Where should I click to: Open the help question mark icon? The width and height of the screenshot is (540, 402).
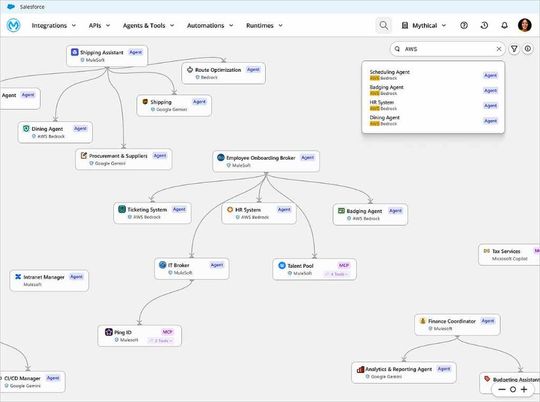tap(464, 25)
